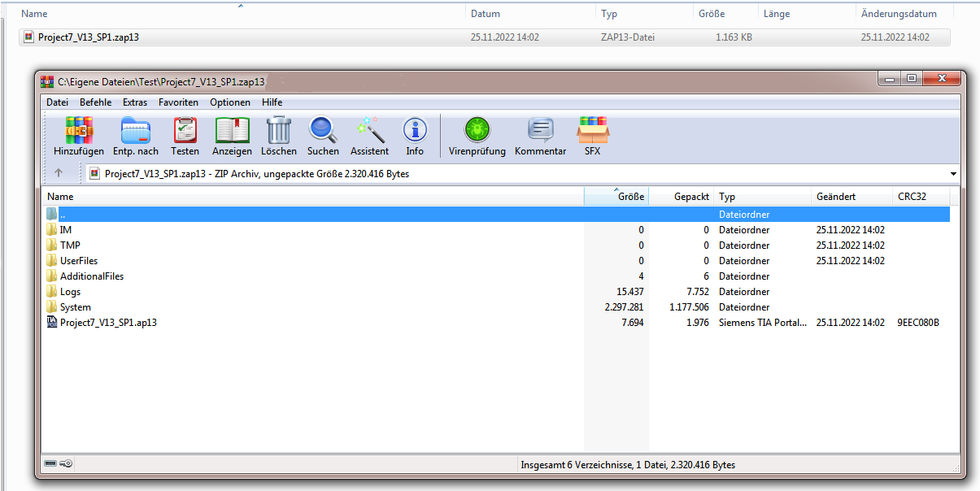The image size is (980, 491).
Task: Click status bar total summary text
Action: [x=628, y=465]
